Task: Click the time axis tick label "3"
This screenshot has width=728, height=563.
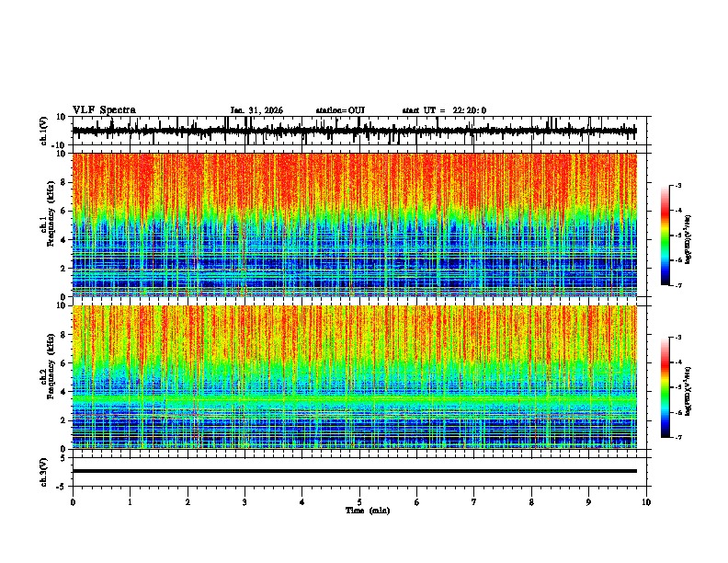Action: [x=245, y=502]
